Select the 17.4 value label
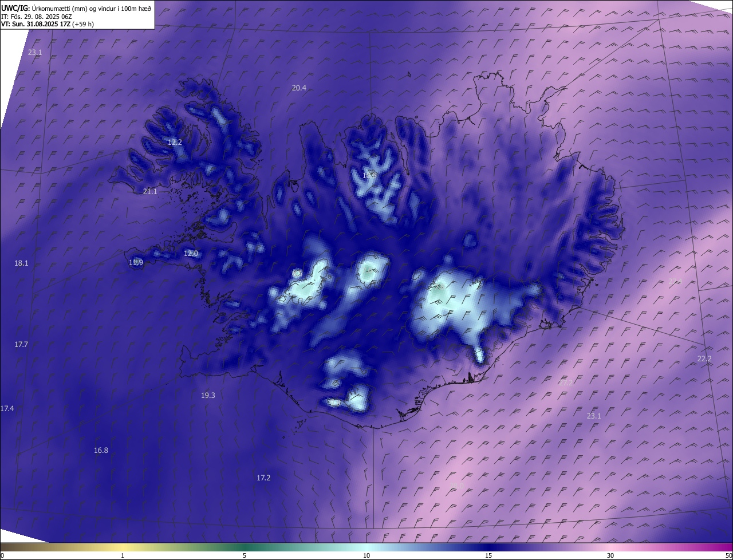 (x=7, y=408)
